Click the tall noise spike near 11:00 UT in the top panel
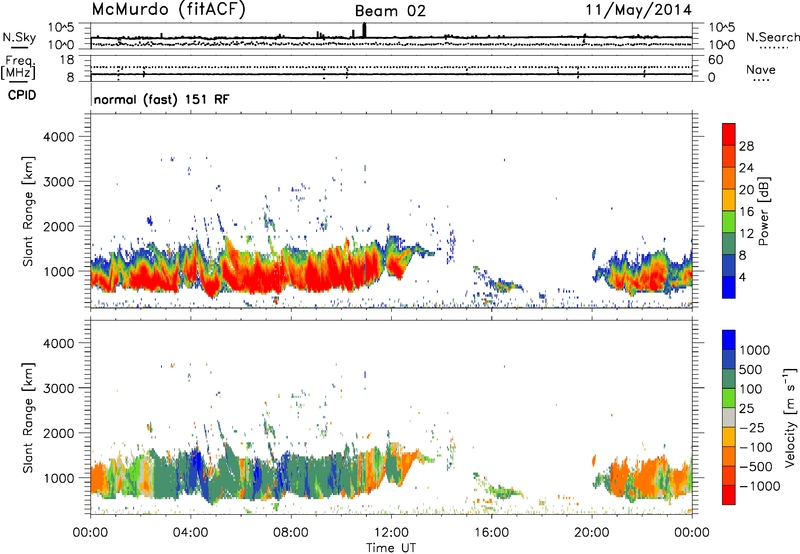 [364, 30]
